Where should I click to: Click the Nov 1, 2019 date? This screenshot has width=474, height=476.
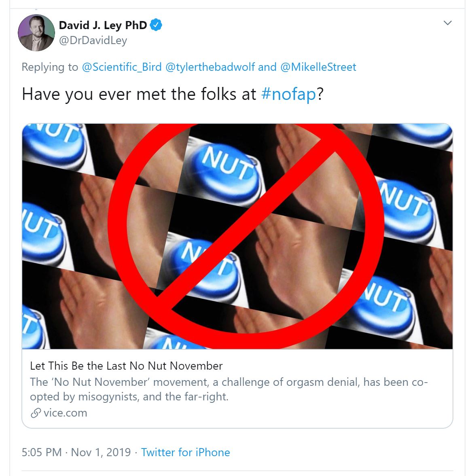tap(101, 452)
